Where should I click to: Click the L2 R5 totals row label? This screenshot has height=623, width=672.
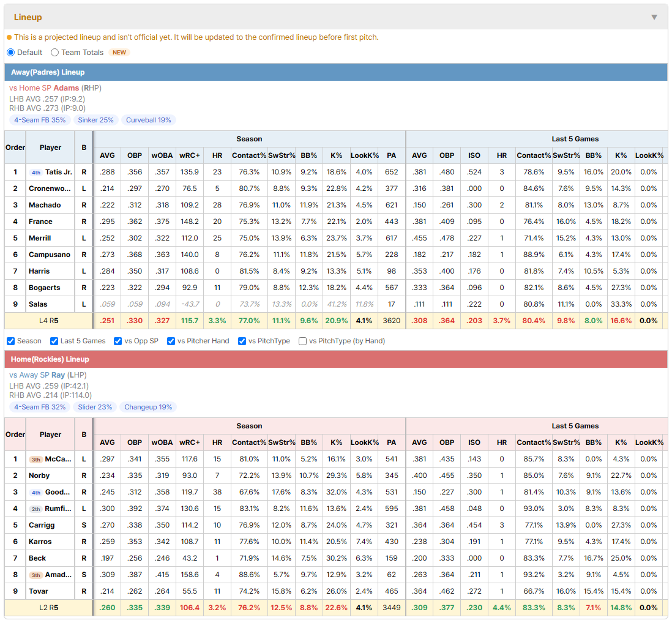point(48,608)
